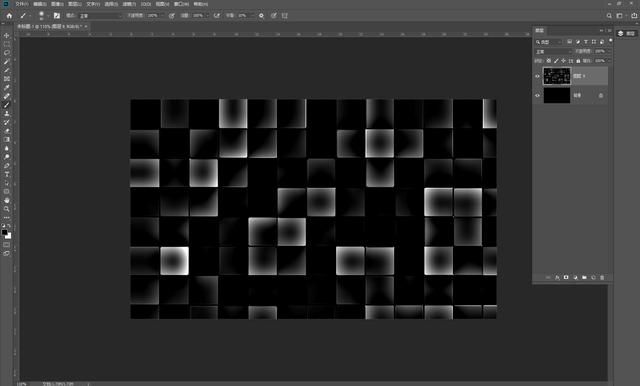Select the Lasso tool

tap(7, 53)
